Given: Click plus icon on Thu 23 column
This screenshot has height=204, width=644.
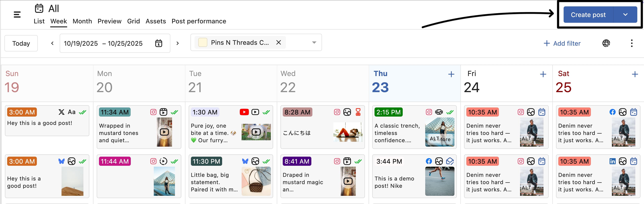Looking at the screenshot, I should click(x=451, y=74).
